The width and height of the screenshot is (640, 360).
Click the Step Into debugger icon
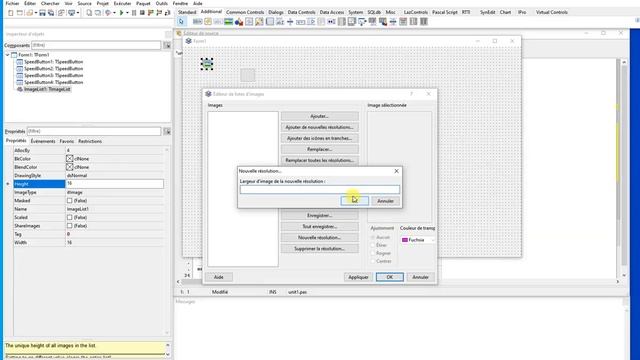point(151,13)
